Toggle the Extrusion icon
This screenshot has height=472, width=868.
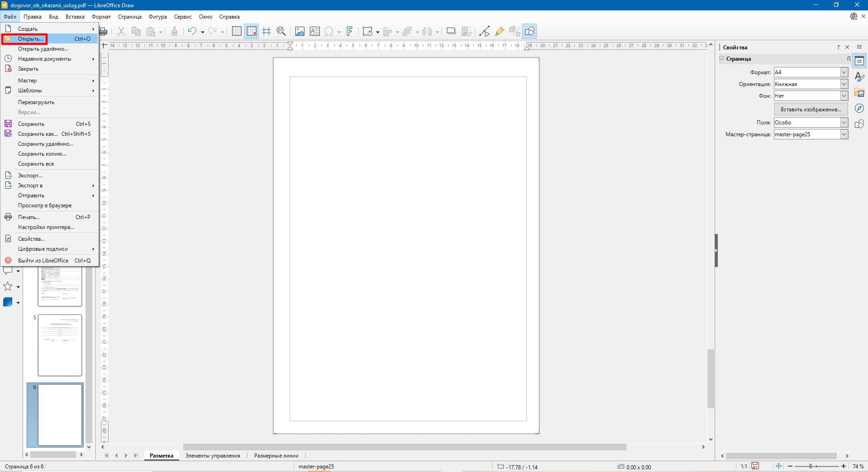[514, 31]
